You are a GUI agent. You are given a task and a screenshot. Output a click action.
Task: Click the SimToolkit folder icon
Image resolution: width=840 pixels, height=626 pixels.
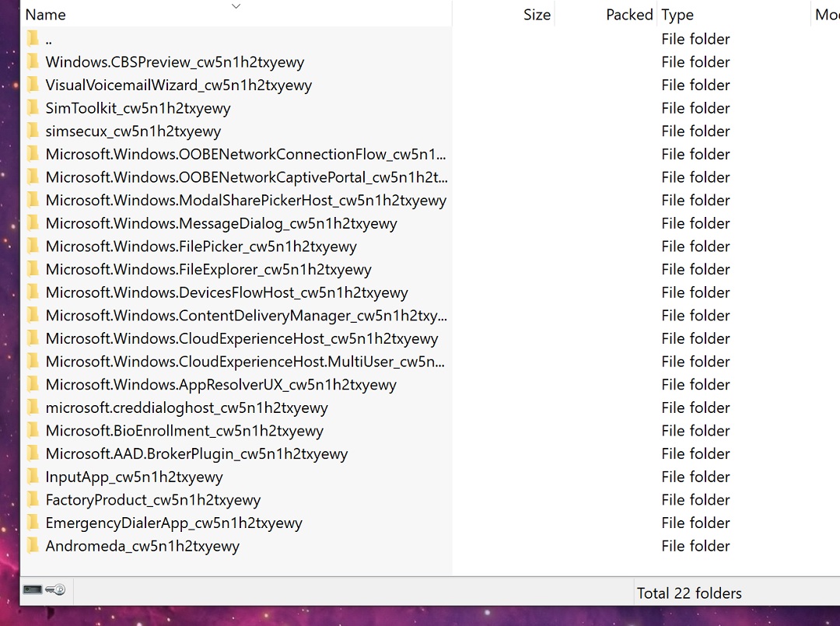pyautogui.click(x=33, y=107)
